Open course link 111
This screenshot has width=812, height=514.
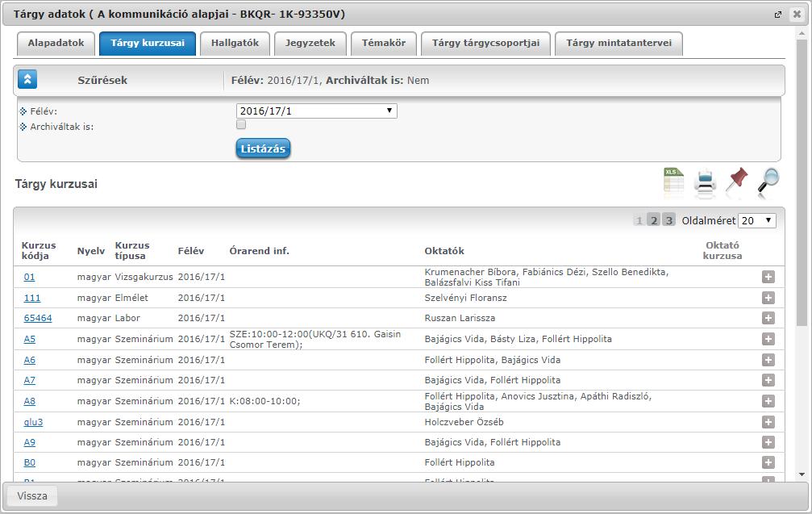click(32, 298)
